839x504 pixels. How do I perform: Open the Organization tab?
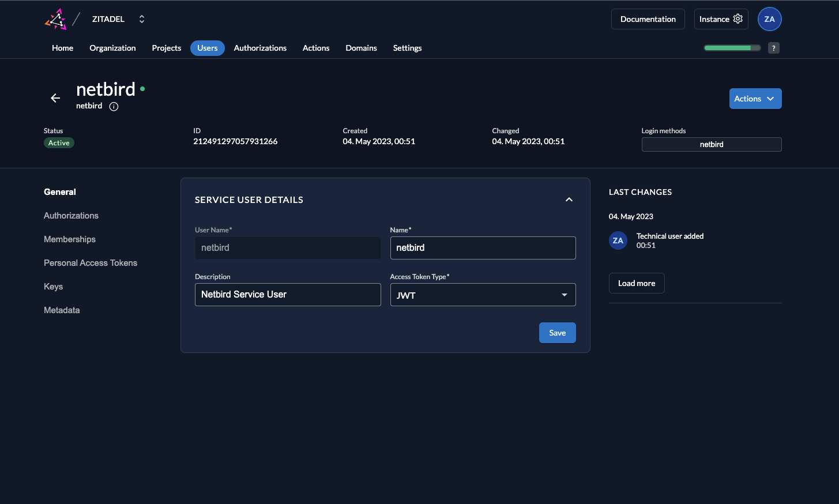click(112, 48)
